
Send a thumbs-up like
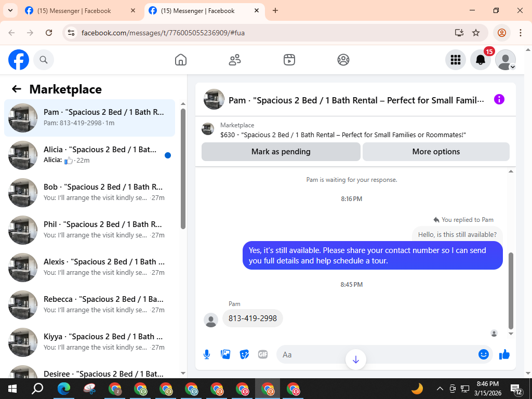pos(504,354)
